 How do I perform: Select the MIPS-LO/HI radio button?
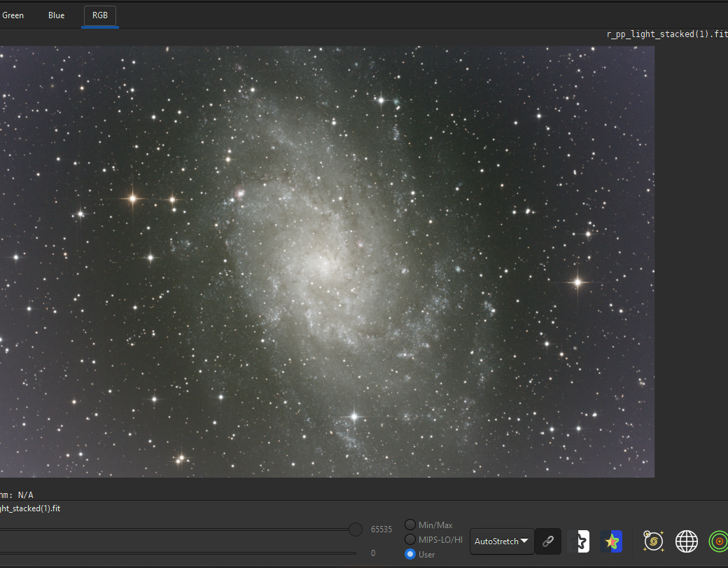pos(410,539)
